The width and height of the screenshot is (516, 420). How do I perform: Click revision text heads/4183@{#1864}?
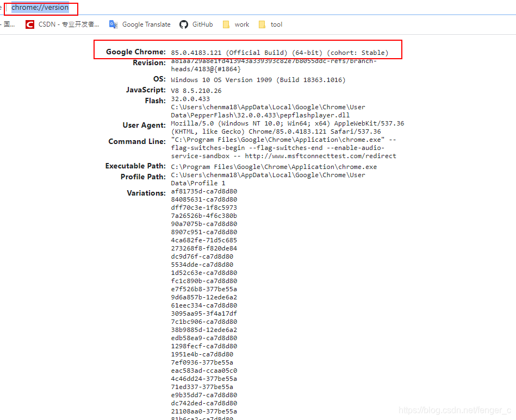[206, 69]
